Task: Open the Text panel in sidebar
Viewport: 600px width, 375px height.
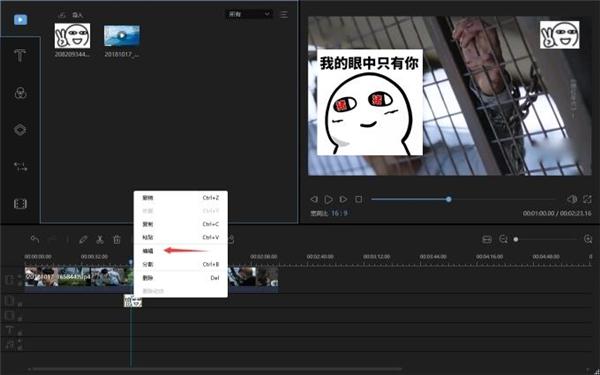Action: pyautogui.click(x=20, y=55)
